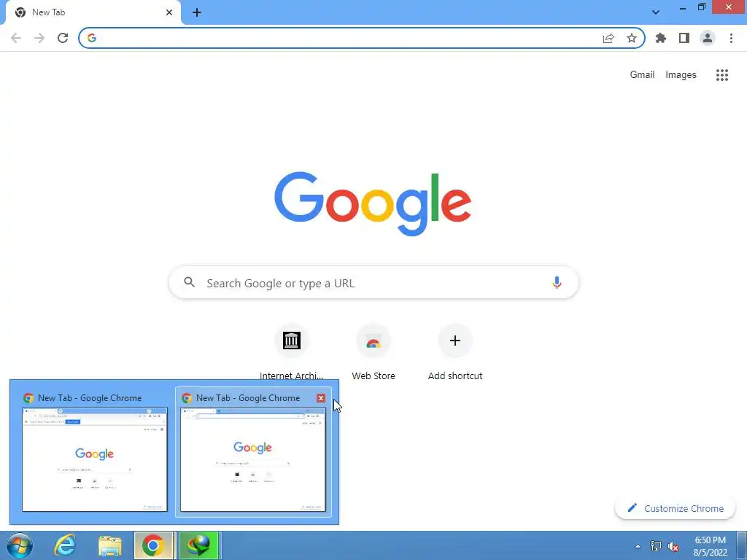
Task: Open the network status tray icon
Action: pyautogui.click(x=656, y=547)
